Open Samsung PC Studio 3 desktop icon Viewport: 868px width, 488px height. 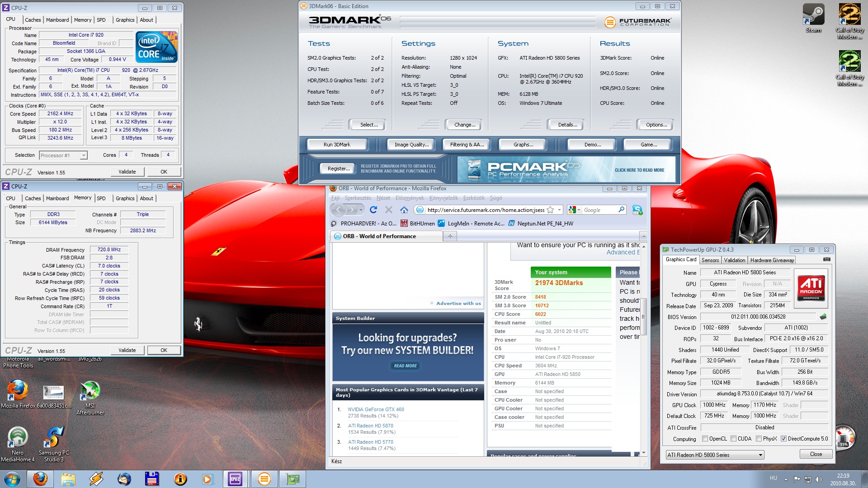[54, 444]
